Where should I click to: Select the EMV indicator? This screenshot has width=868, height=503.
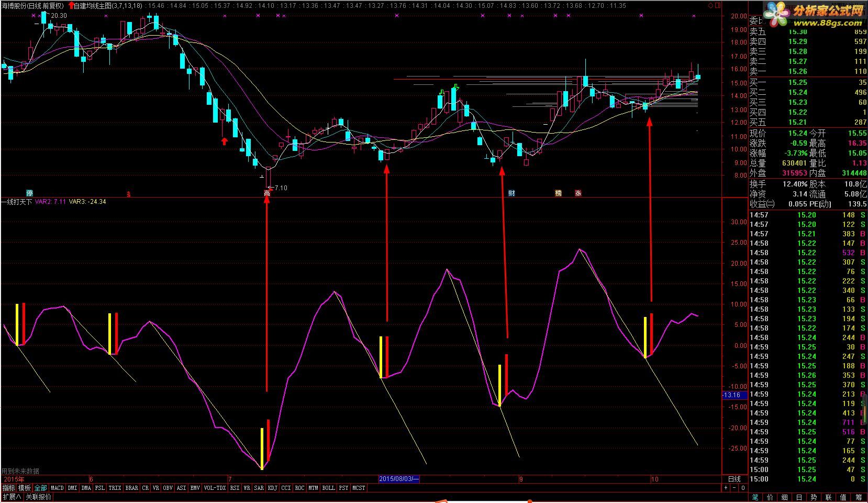click(x=195, y=488)
